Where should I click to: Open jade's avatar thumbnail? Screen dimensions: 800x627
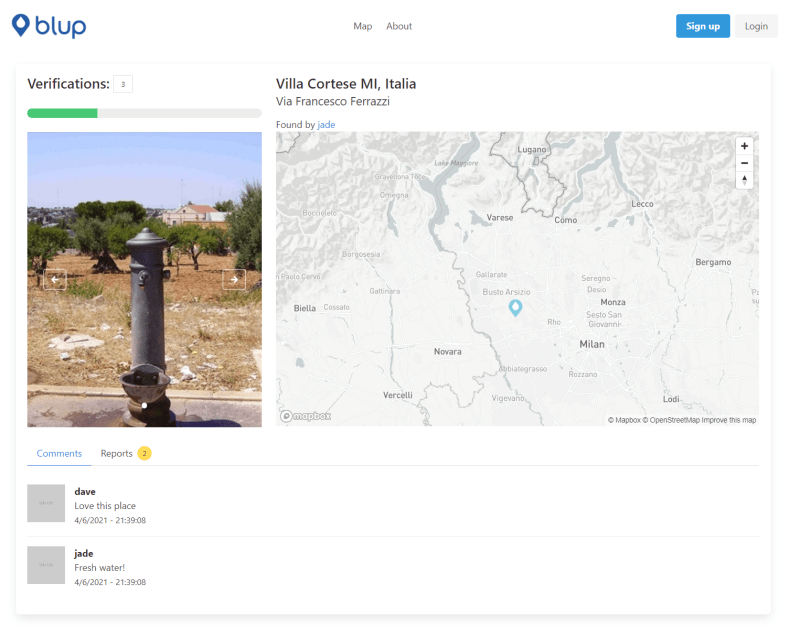pyautogui.click(x=46, y=565)
